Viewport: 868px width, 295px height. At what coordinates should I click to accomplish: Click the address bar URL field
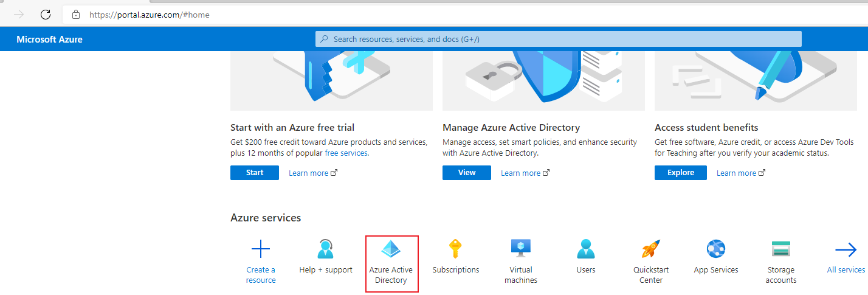[x=465, y=15]
